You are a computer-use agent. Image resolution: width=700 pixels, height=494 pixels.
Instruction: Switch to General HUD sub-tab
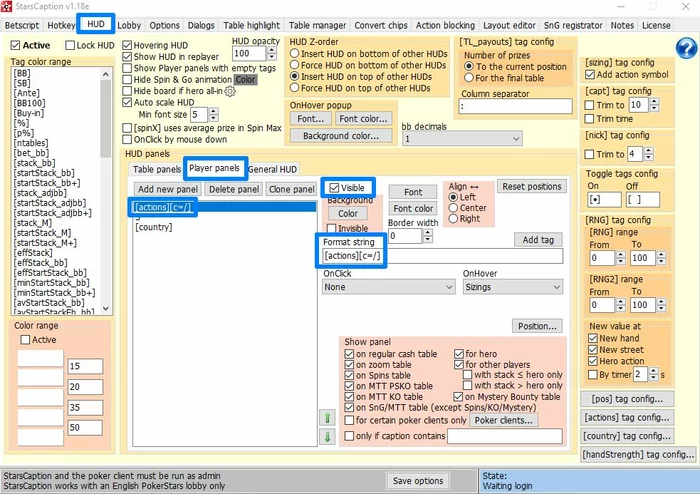[x=272, y=170]
